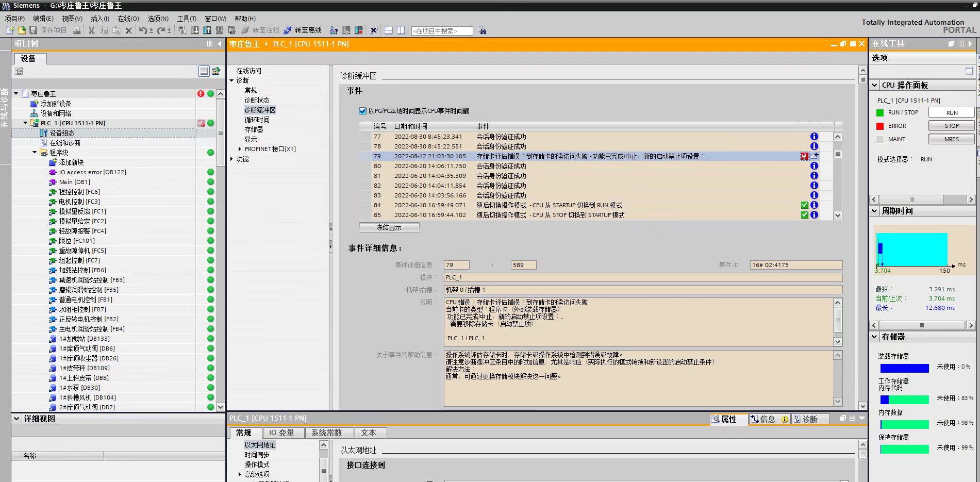Select event row 84 STARTUP to RUN
980x482 pixels.
tap(596, 205)
